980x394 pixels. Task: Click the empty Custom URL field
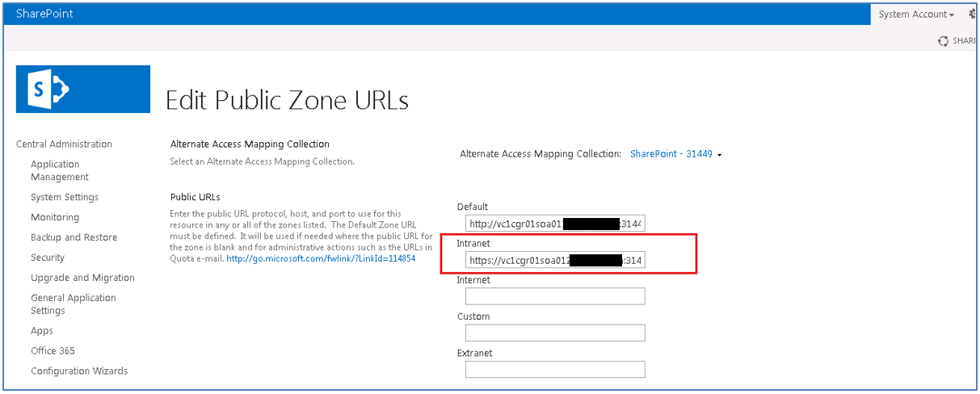click(x=555, y=333)
